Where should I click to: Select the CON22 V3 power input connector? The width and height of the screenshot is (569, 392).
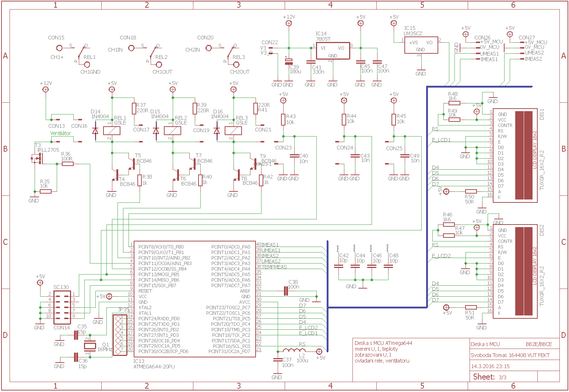click(271, 50)
